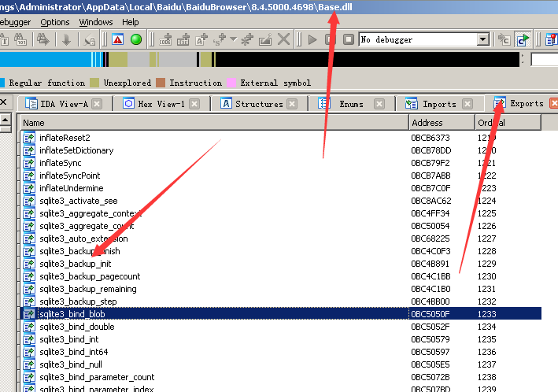Click the External symbol legend color swatch

[231, 83]
